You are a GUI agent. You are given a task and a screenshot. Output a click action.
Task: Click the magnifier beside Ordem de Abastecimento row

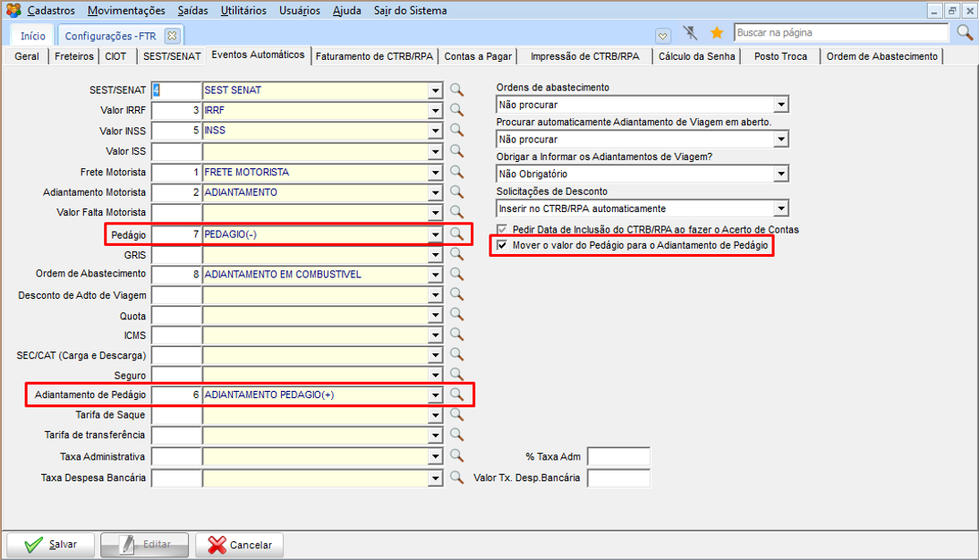(x=456, y=274)
